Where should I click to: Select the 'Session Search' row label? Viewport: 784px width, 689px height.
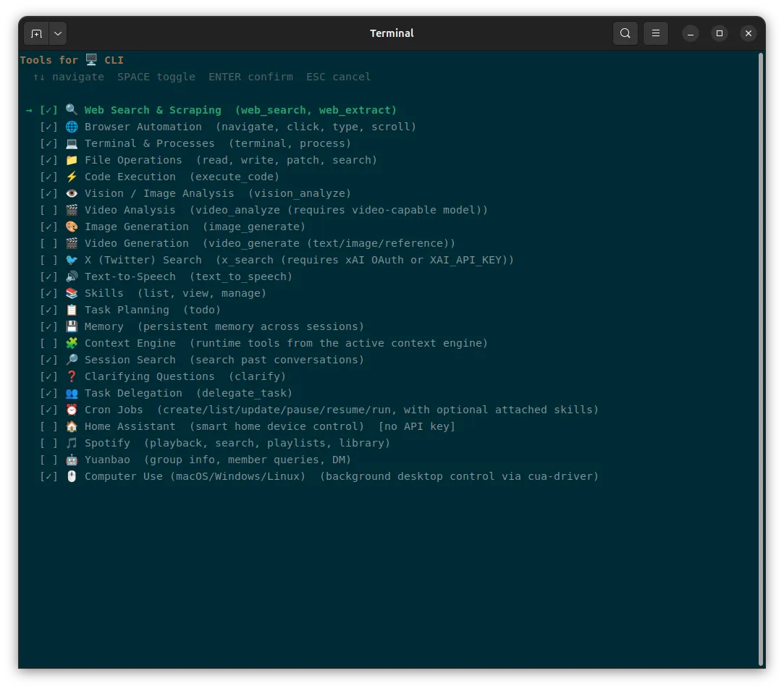click(130, 360)
